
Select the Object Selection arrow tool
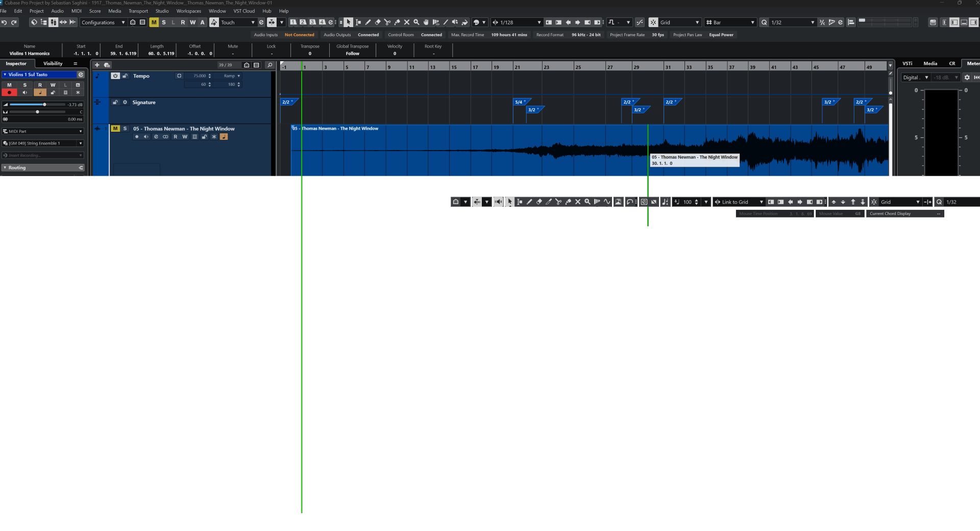coord(348,22)
